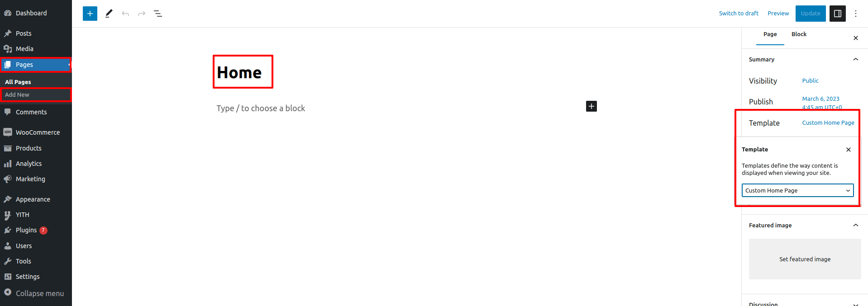Click the Update button
Image resolution: width=868 pixels, height=306 pixels.
[810, 14]
